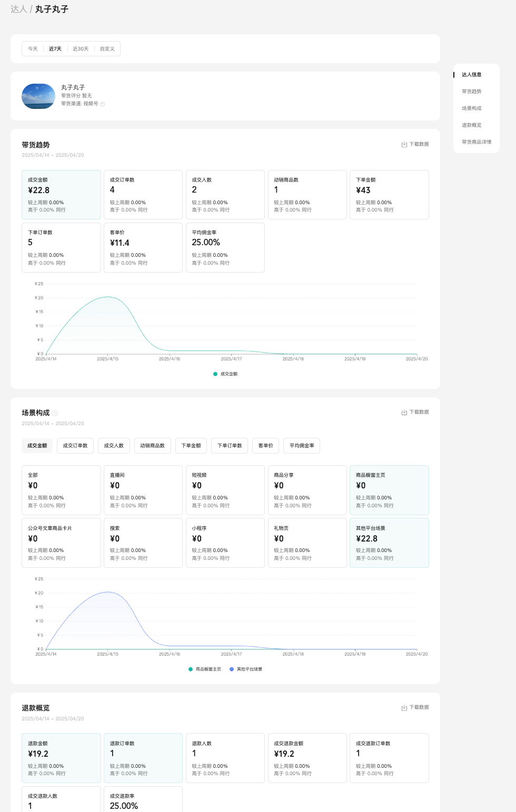Click download icon in 带货趋势 section
516x812 pixels.
[x=404, y=144]
